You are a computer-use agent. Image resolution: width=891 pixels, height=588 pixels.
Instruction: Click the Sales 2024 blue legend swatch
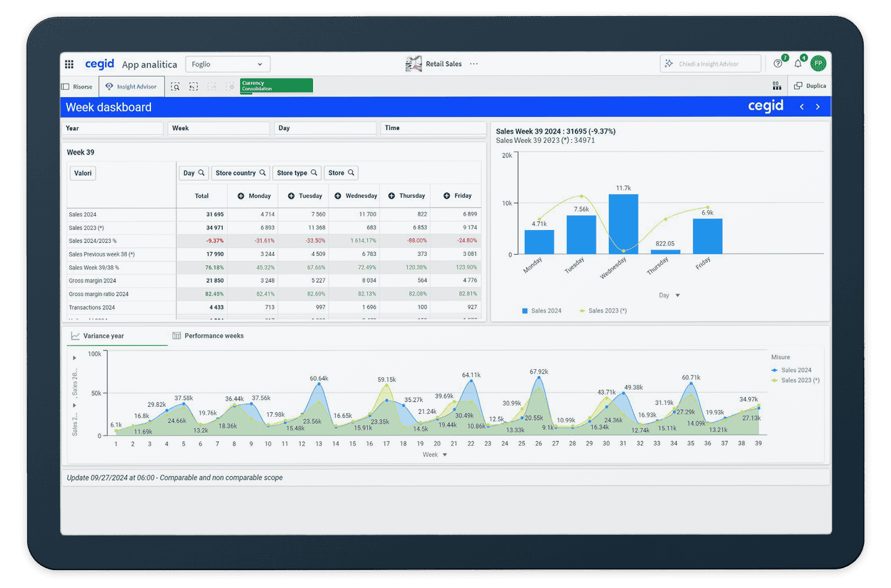coord(525,311)
